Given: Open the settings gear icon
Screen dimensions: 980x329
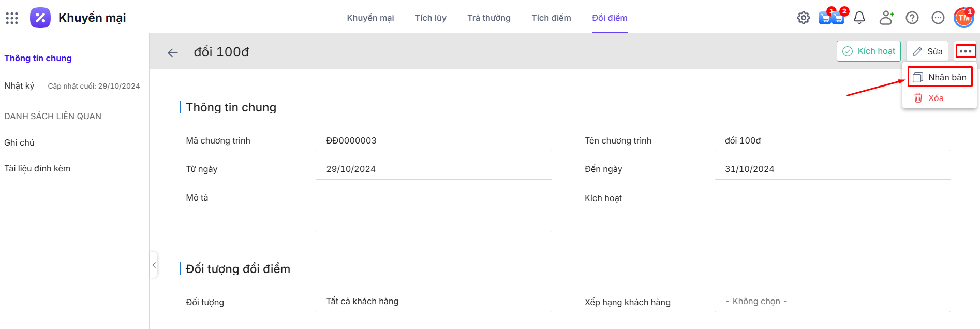Looking at the screenshot, I should [x=803, y=18].
